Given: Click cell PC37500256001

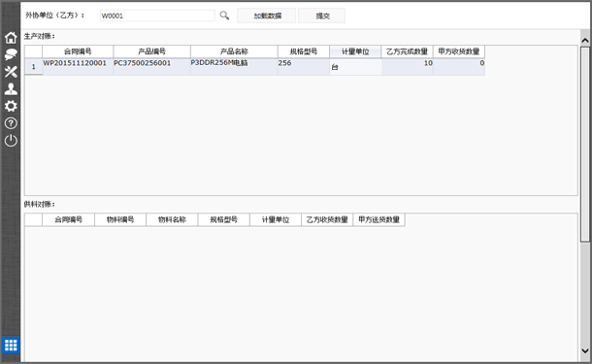Looking at the screenshot, I should [x=151, y=67].
